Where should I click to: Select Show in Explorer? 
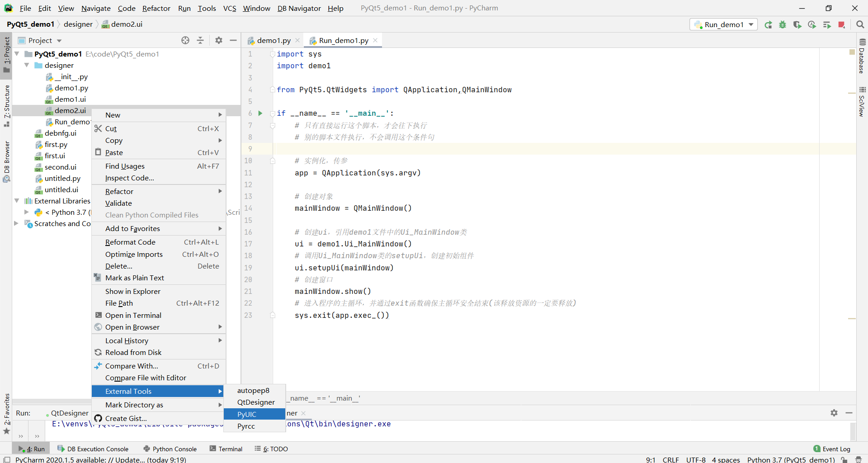(x=159, y=291)
